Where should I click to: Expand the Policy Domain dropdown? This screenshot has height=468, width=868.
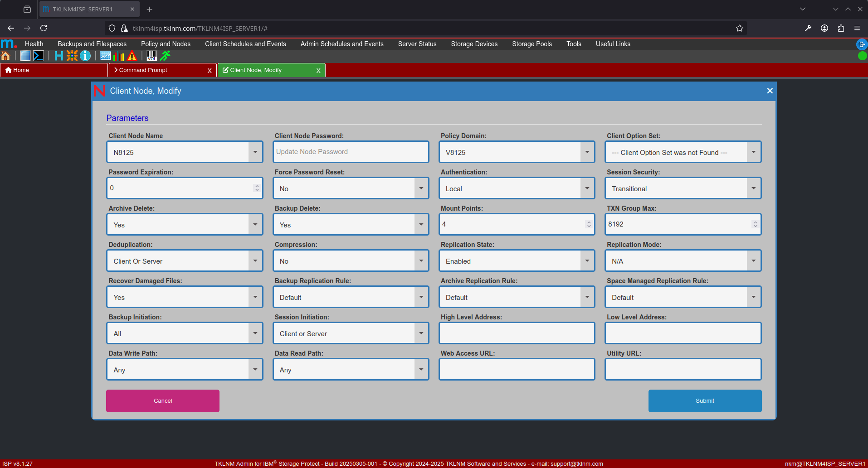587,152
